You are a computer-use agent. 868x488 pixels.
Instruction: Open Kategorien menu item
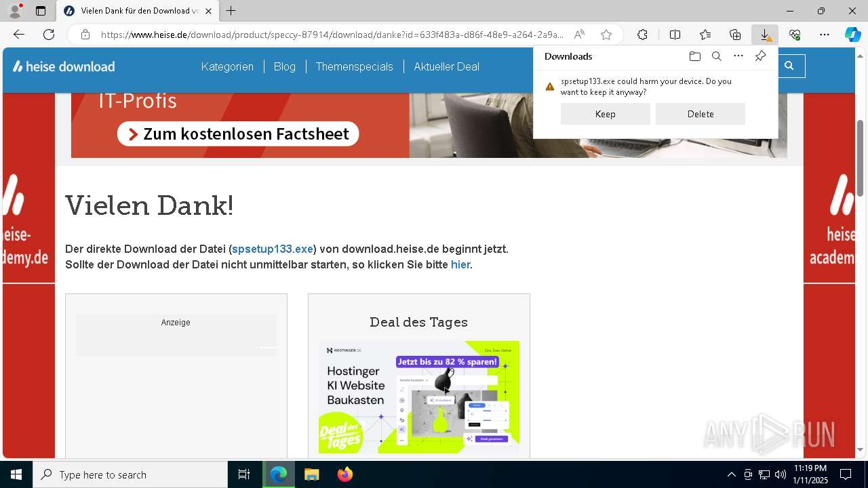[227, 66]
